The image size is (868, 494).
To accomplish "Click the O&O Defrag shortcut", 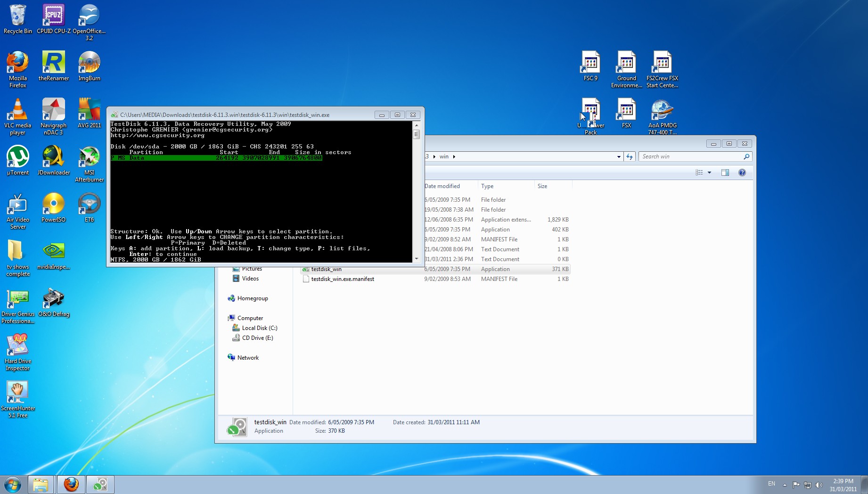I will (54, 302).
